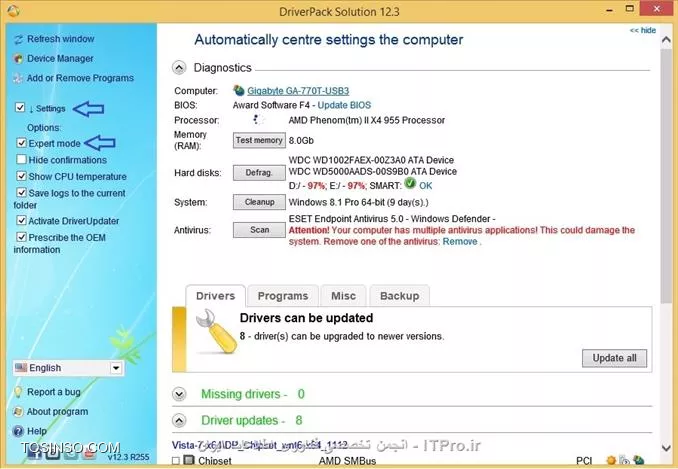Screen dimensions: 678x469
Task: Disable Expert mode checkbox
Action: pyautogui.click(x=22, y=143)
